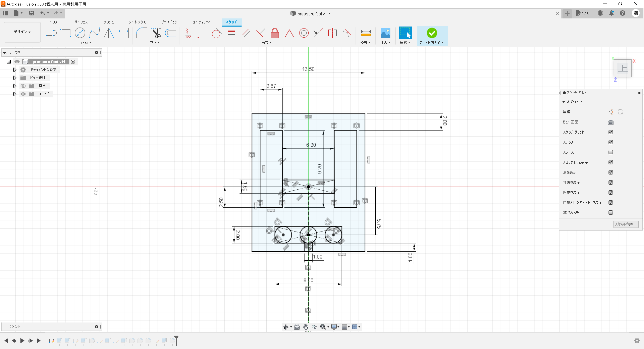Select the Fillet tool

(x=141, y=33)
